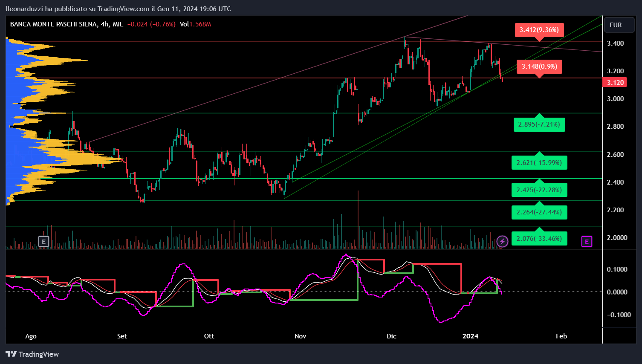Click the Dic label on time axis

coord(391,336)
